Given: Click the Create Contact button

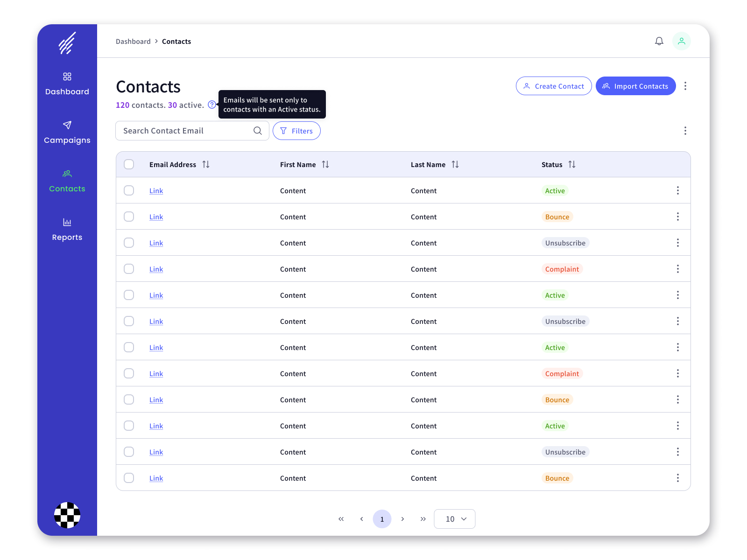Looking at the screenshot, I should pos(554,86).
